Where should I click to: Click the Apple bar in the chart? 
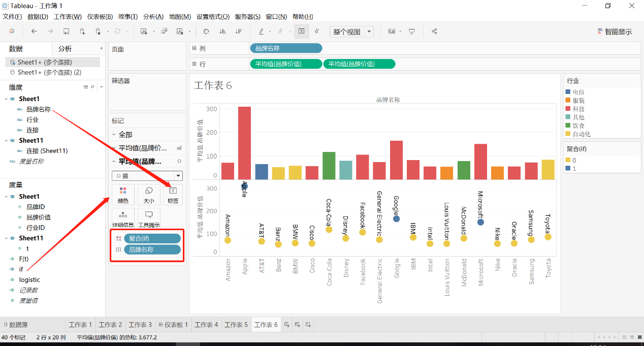point(245,143)
